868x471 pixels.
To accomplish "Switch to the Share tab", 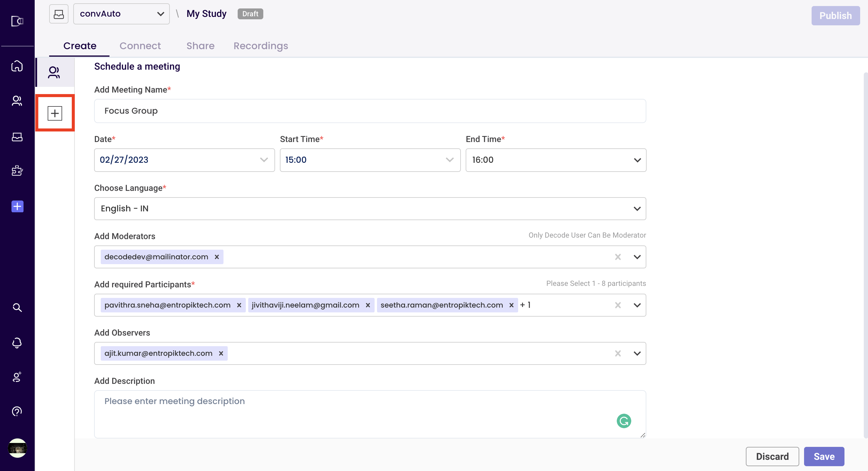I will click(201, 46).
